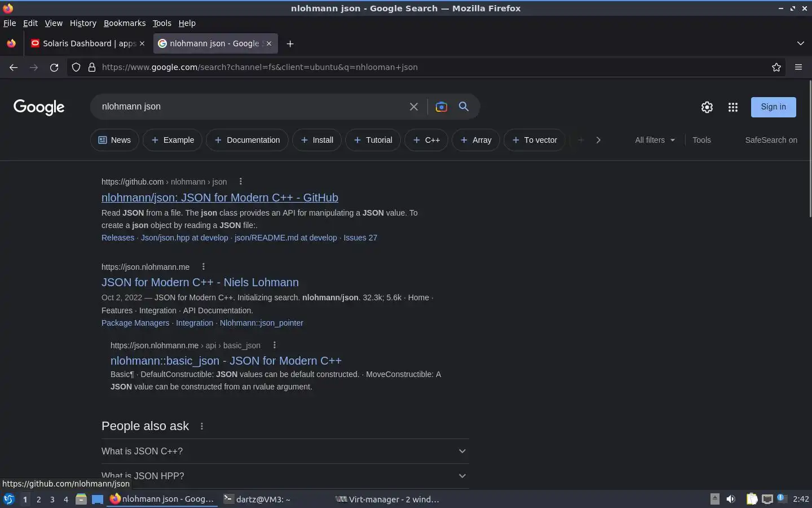The height and width of the screenshot is (508, 812).
Task: Open options for basic_json result
Action: (x=275, y=345)
